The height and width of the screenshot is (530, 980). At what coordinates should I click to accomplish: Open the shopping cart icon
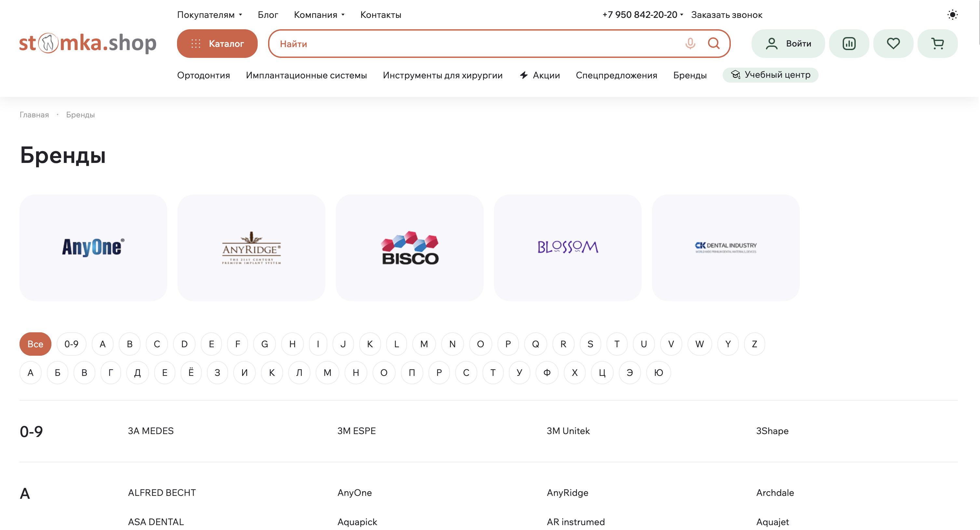(937, 43)
